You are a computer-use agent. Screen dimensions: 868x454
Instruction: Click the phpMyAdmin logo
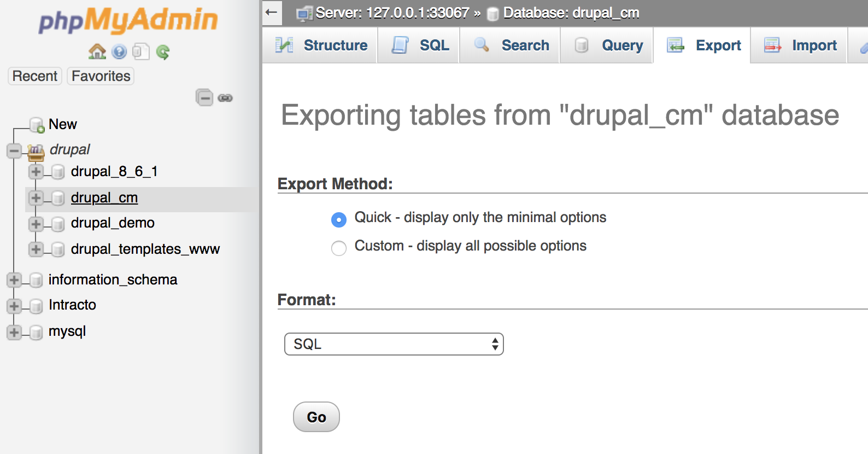[x=128, y=20]
